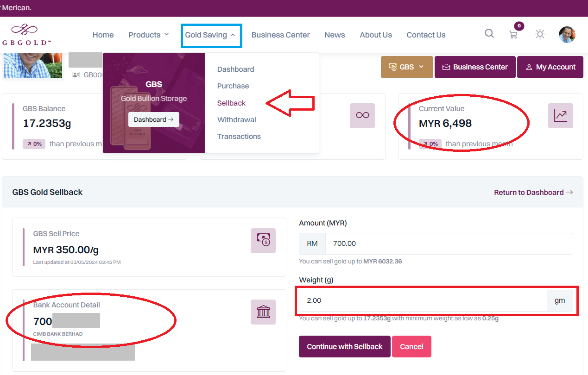Click the Current Value chart icon
The image size is (588, 375).
(x=560, y=116)
